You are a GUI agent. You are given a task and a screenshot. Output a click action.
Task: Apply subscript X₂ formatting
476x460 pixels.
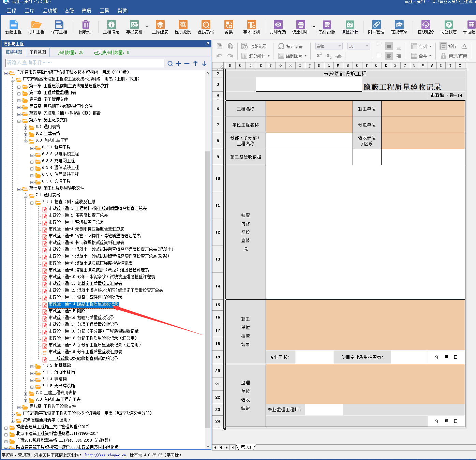(329, 56)
